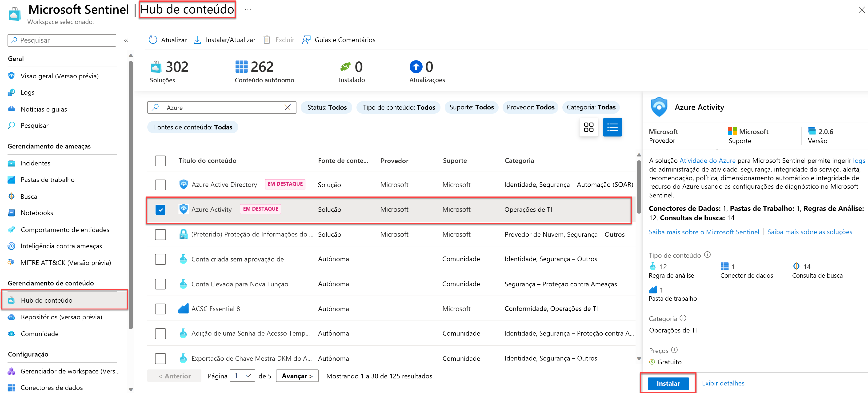Click the Logs sidebar icon
Viewport: 868px width, 393px height.
click(12, 92)
